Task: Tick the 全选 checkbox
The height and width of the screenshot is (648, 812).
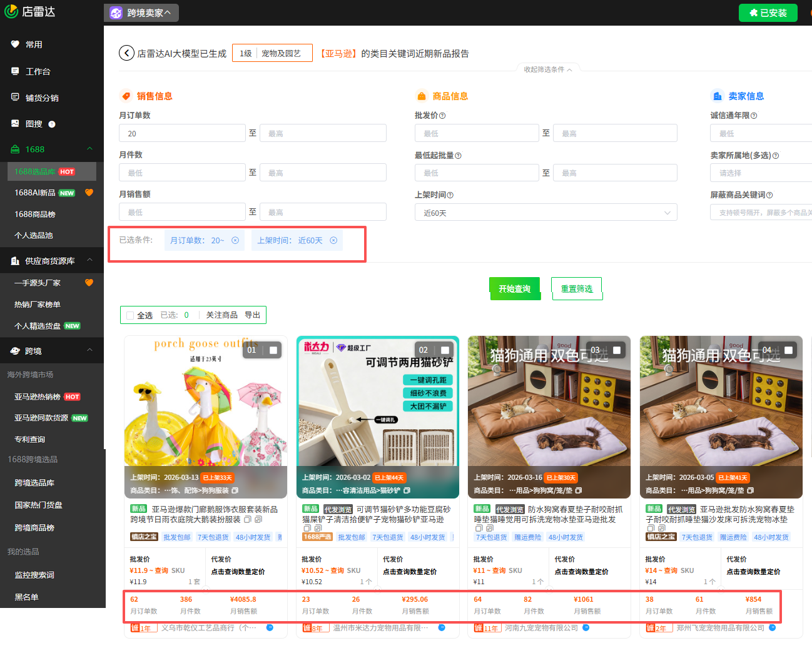Action: pos(130,315)
